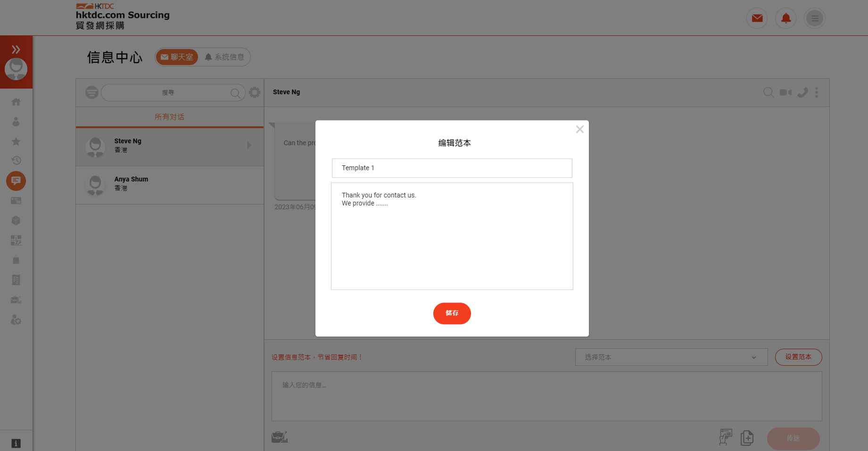This screenshot has width=868, height=451.
Task: Click the attach file icon
Action: coord(747,438)
